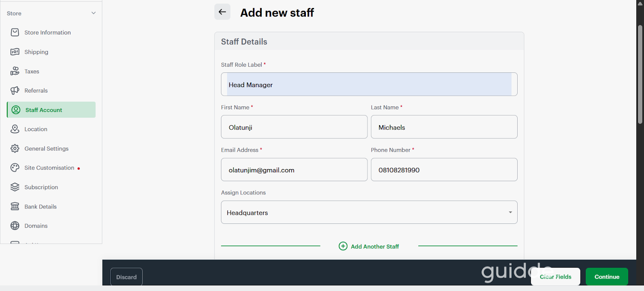Click the Subscription layers icon

15,187
